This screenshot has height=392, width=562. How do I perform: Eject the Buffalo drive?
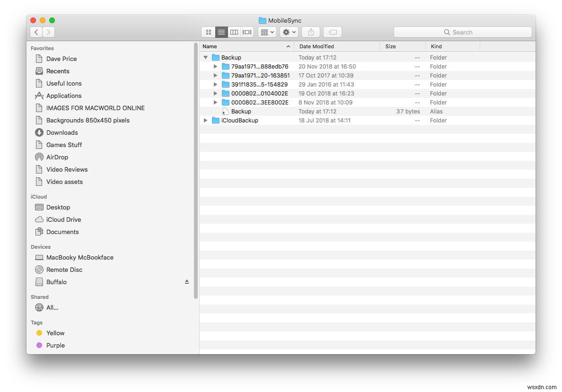(x=186, y=281)
